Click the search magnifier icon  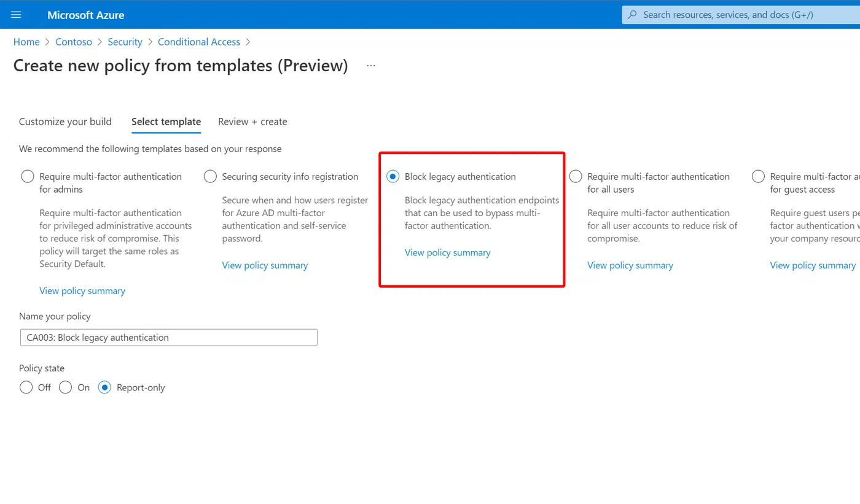[x=632, y=15]
